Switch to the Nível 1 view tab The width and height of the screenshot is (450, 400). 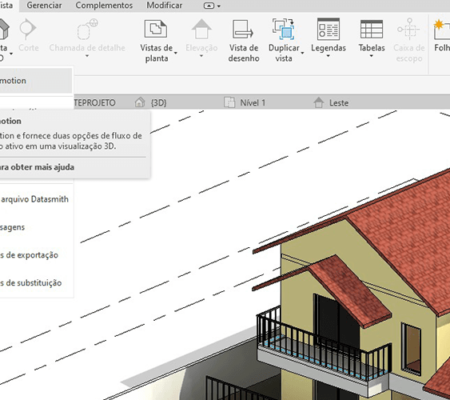(x=245, y=103)
